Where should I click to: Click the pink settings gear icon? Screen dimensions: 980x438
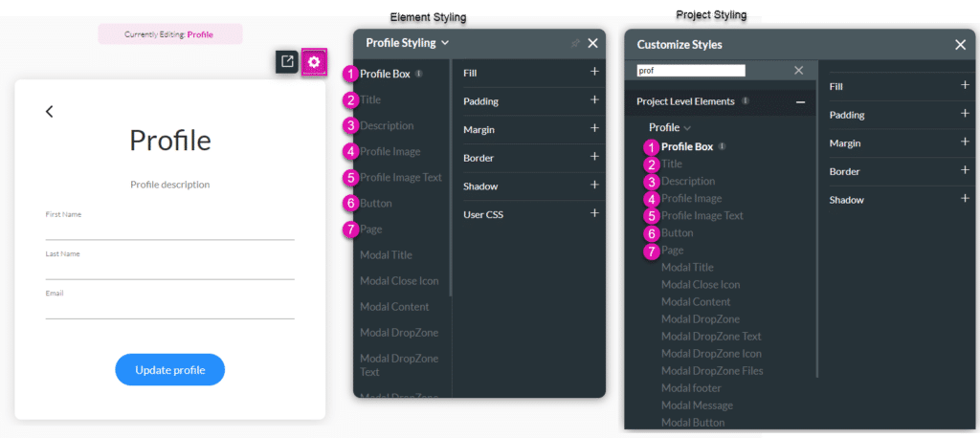314,62
